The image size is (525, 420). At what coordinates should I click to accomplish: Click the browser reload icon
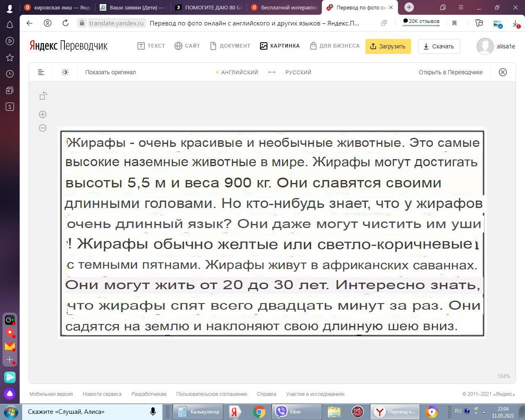[x=65, y=23]
